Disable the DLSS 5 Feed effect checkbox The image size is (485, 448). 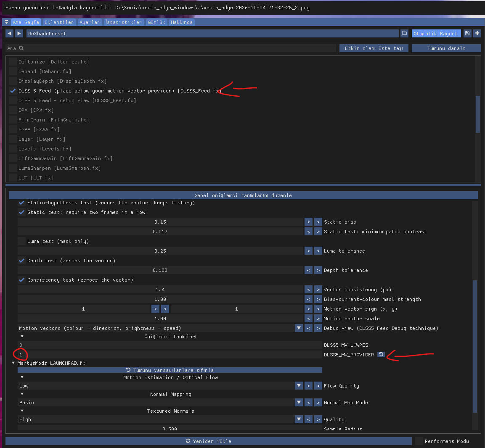pyautogui.click(x=13, y=91)
